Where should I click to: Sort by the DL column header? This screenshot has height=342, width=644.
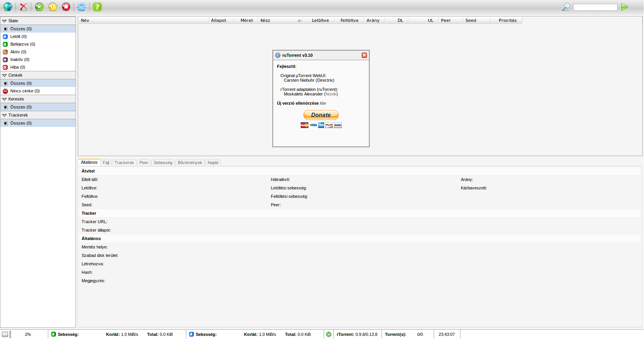click(397, 20)
